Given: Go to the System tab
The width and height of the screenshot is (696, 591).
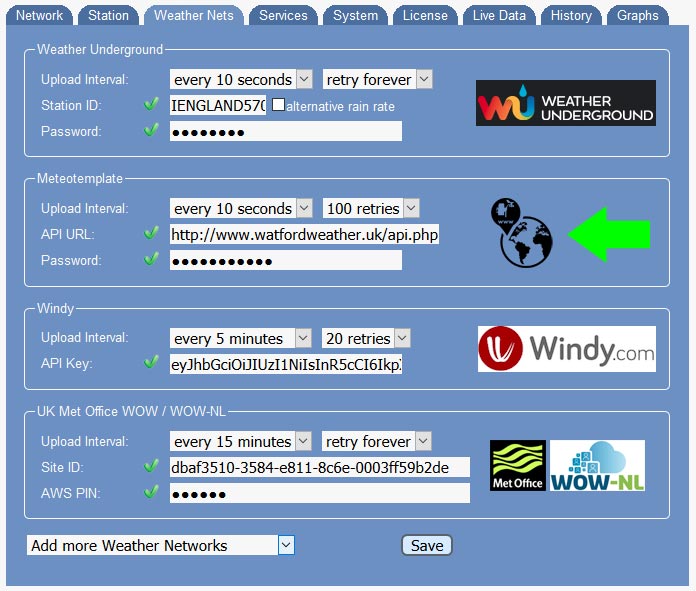Looking at the screenshot, I should pyautogui.click(x=355, y=16).
